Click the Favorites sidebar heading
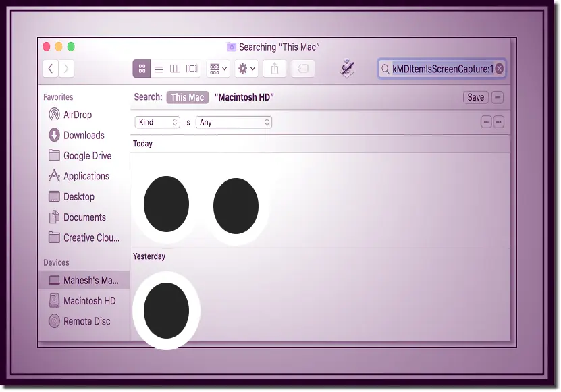Viewport: 561px width, 392px height. [58, 97]
